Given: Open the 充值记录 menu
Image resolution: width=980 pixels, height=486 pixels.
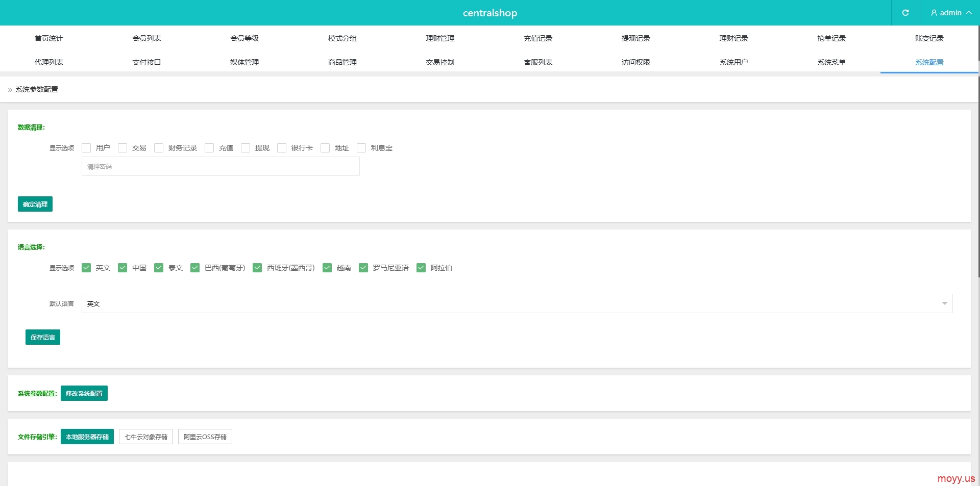Looking at the screenshot, I should point(538,38).
